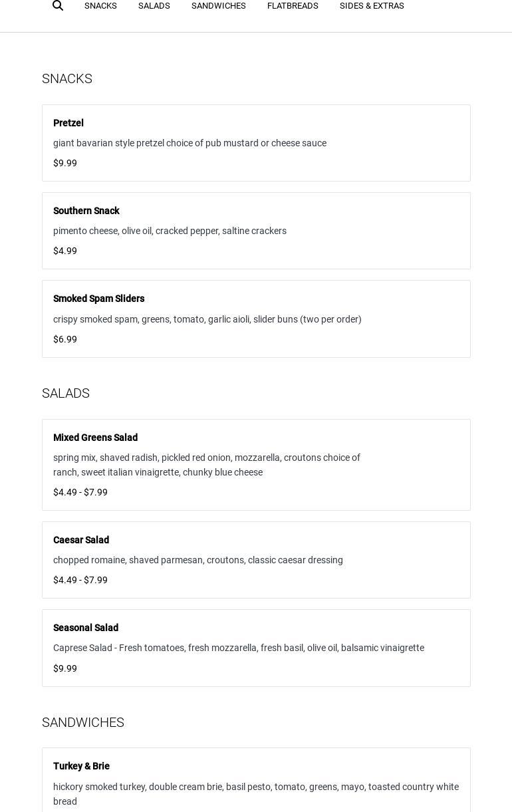Click the Southern Snack $4.99 price
The height and width of the screenshot is (812, 512).
tap(65, 251)
